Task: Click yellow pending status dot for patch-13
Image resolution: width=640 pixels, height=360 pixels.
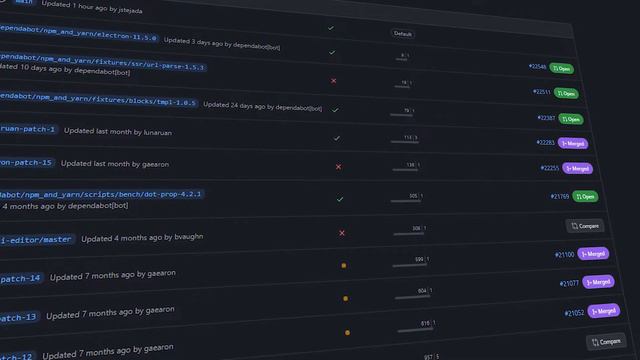Action: coord(346,299)
